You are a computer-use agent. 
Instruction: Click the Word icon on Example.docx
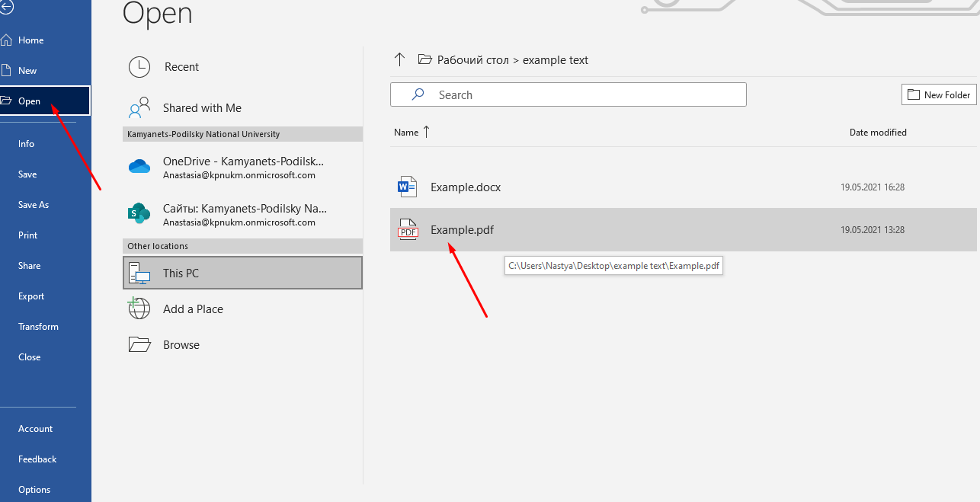pyautogui.click(x=407, y=186)
